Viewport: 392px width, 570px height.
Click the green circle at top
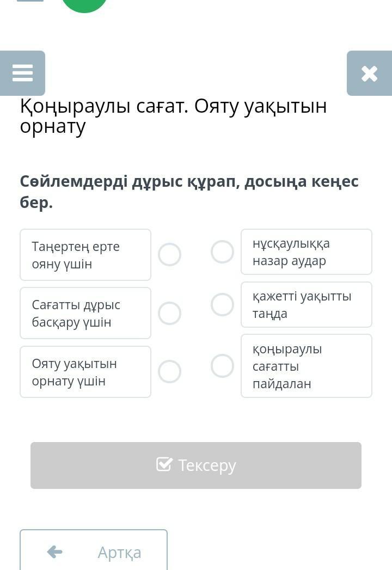click(84, 5)
